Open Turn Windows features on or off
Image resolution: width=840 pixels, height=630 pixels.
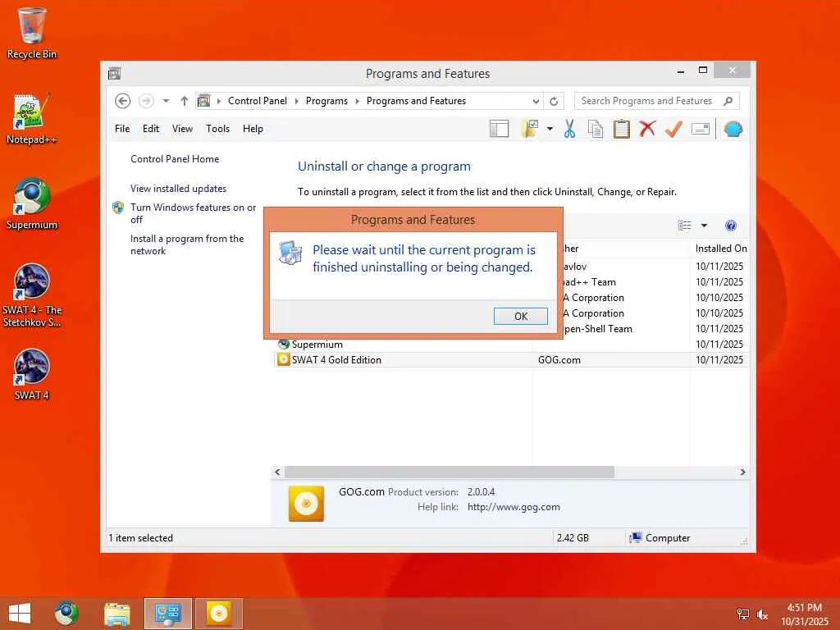coord(193,213)
